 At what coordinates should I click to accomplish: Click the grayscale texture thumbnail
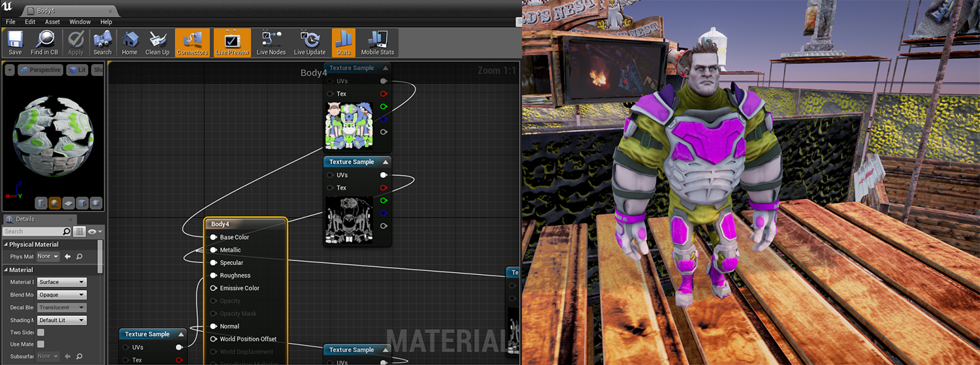[x=349, y=219]
